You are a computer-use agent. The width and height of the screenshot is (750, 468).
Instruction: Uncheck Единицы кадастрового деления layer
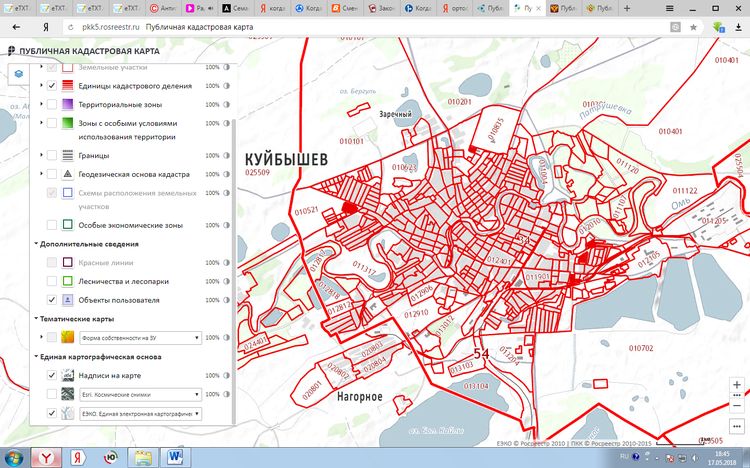[52, 86]
